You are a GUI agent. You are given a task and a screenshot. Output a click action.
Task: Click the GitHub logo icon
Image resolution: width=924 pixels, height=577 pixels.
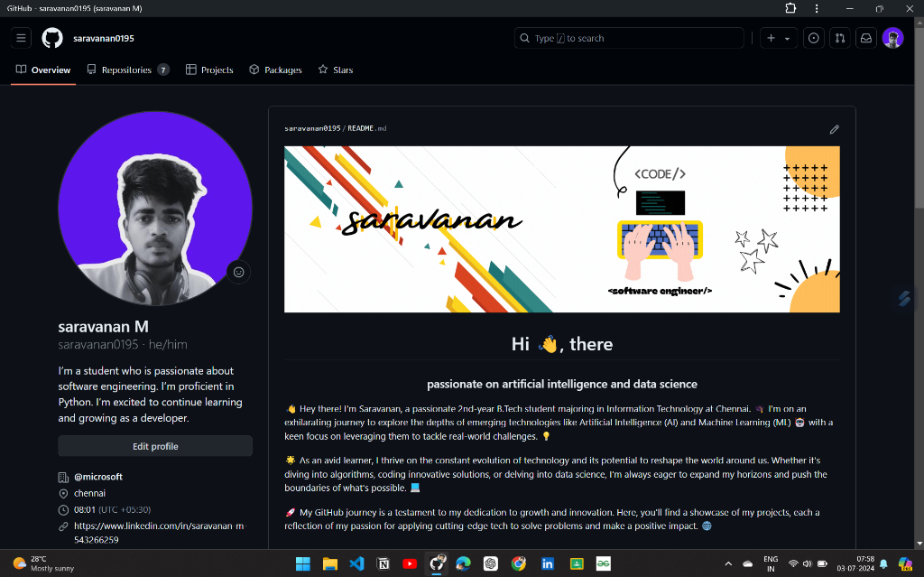[52, 38]
